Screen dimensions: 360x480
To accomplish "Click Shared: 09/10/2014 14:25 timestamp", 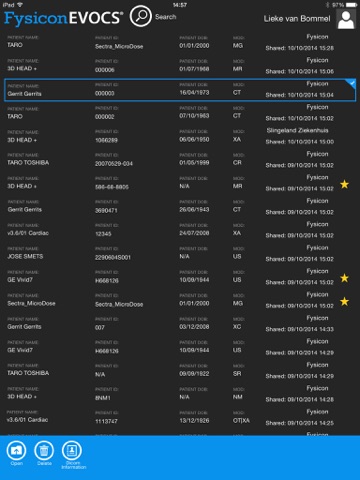I will [x=300, y=423].
